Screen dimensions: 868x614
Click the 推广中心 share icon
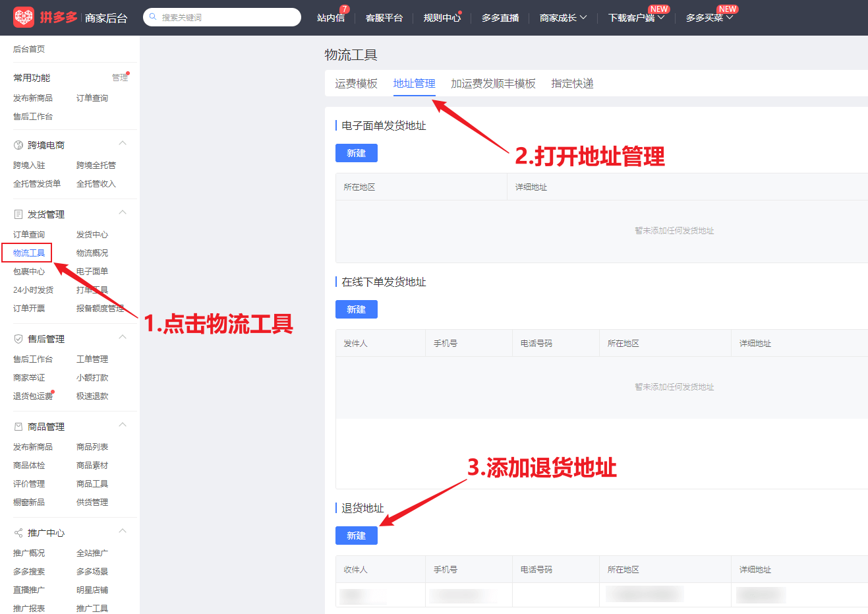click(x=18, y=533)
